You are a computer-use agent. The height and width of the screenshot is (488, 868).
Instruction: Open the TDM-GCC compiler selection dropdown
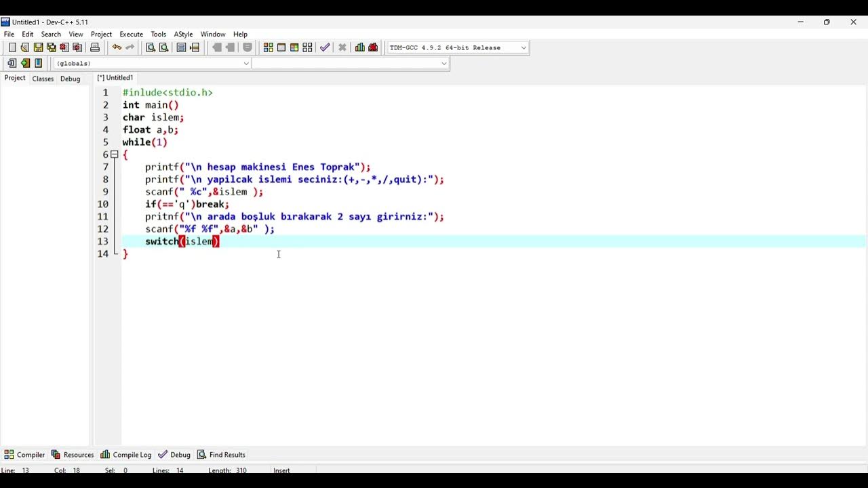tap(524, 47)
